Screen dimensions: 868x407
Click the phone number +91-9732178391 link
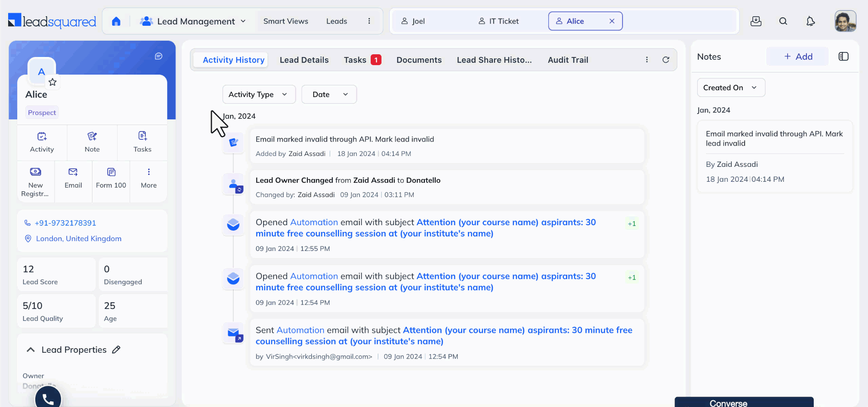[x=66, y=223]
